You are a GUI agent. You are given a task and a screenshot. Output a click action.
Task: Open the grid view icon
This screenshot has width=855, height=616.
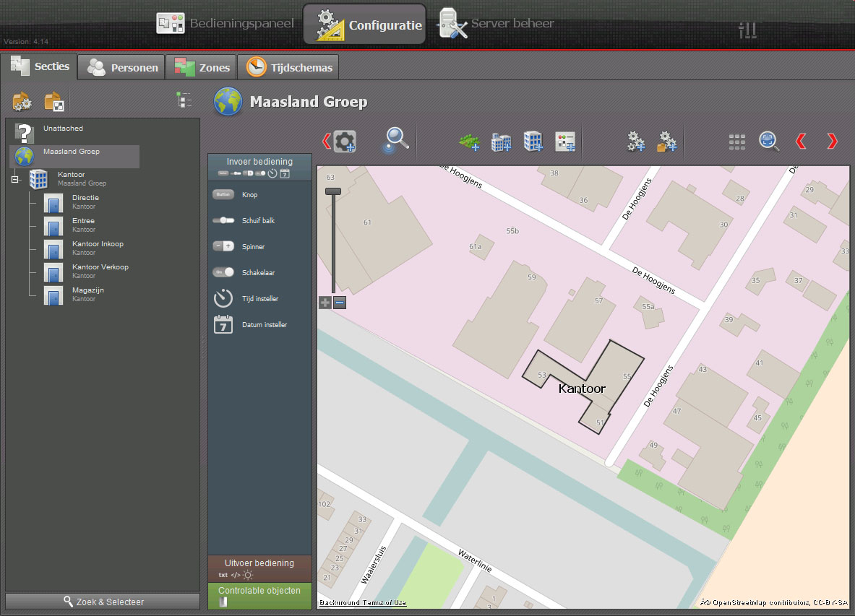point(736,142)
